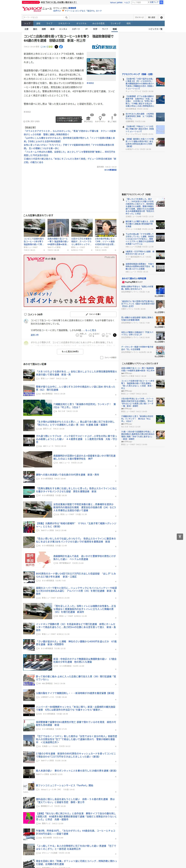Open トピックス一覧
Viewport: 186px width, 868px height.
[156, 29]
